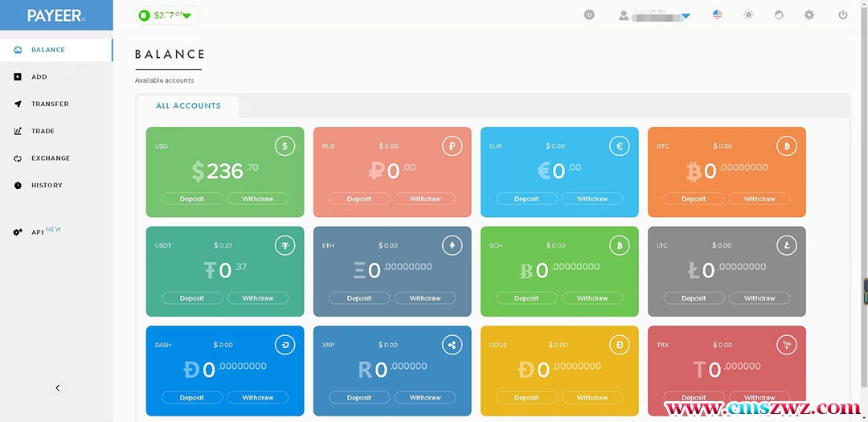Open support via the headset icon
This screenshot has height=422, width=868.
[779, 14]
